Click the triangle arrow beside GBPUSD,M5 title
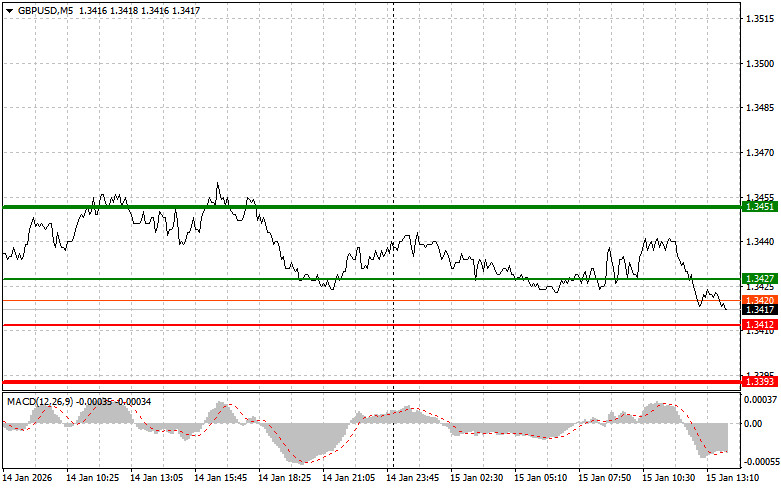 (9, 9)
